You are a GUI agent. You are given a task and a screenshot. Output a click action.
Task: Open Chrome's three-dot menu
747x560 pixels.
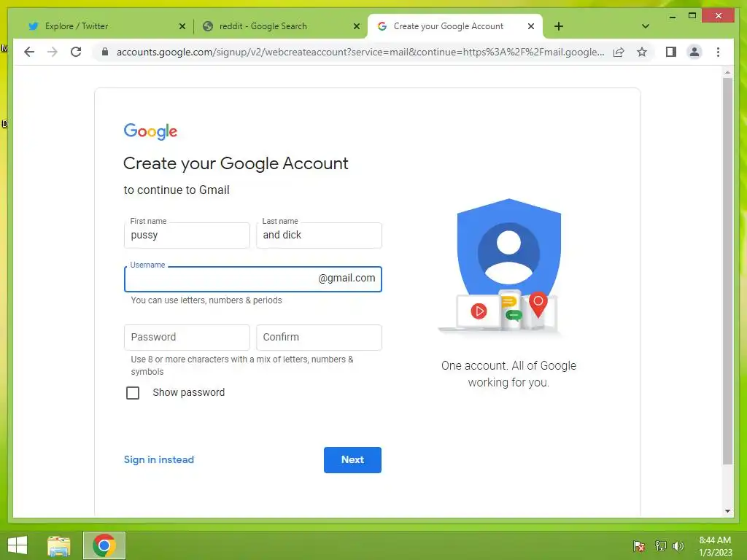(718, 52)
